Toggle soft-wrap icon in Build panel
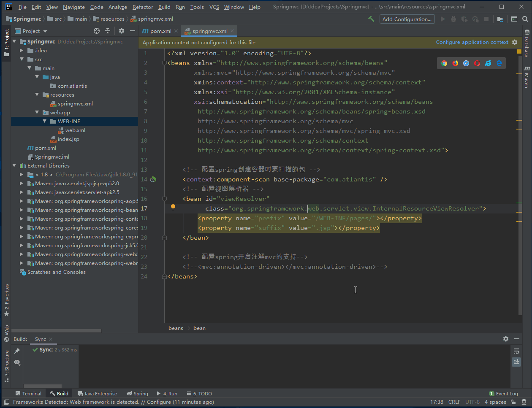The width and height of the screenshot is (532, 408). coord(516,351)
